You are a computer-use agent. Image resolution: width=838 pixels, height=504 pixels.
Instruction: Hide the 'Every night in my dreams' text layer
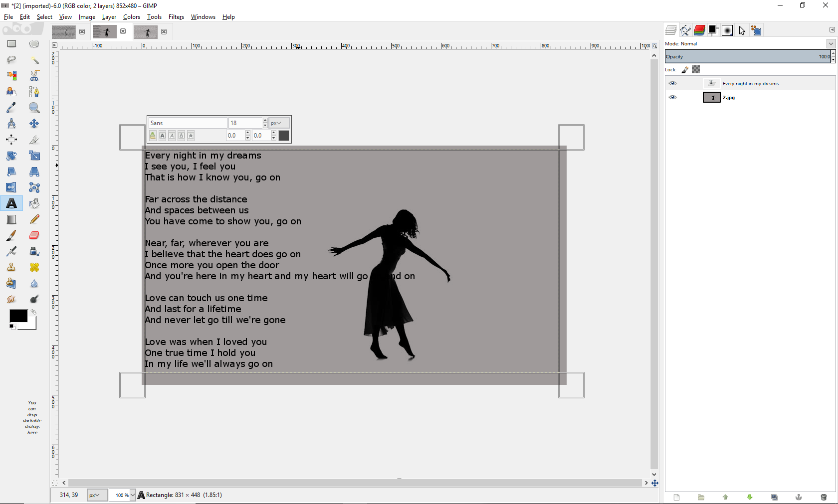[673, 83]
